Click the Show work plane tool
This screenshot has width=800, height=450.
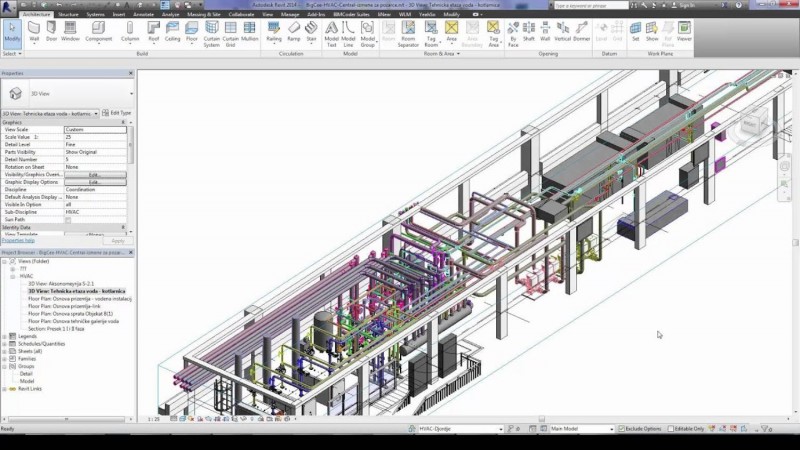(652, 32)
